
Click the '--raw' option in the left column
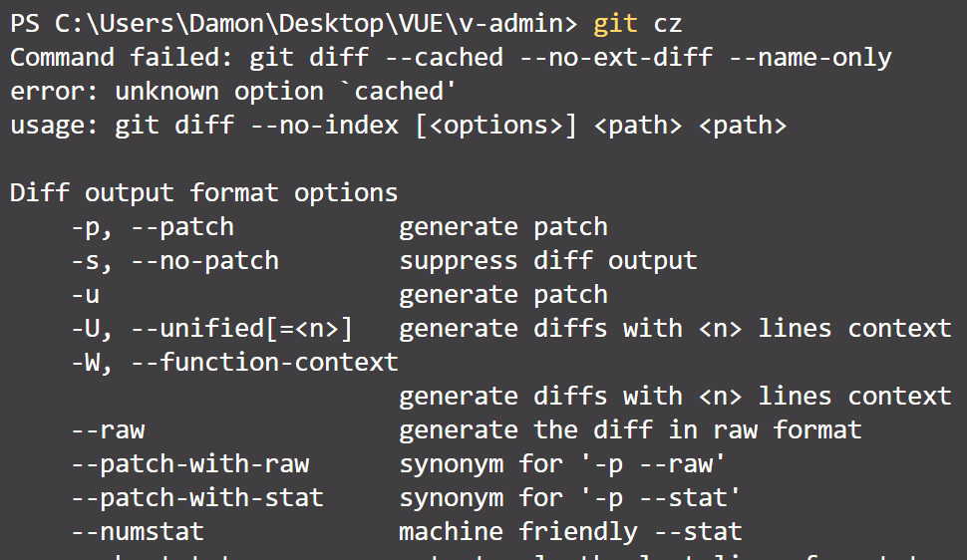tap(108, 430)
